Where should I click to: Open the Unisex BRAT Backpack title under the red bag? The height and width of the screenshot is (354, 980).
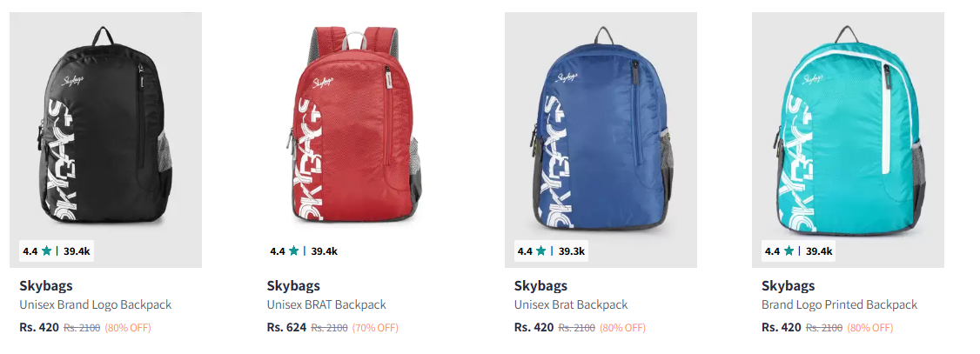(326, 305)
